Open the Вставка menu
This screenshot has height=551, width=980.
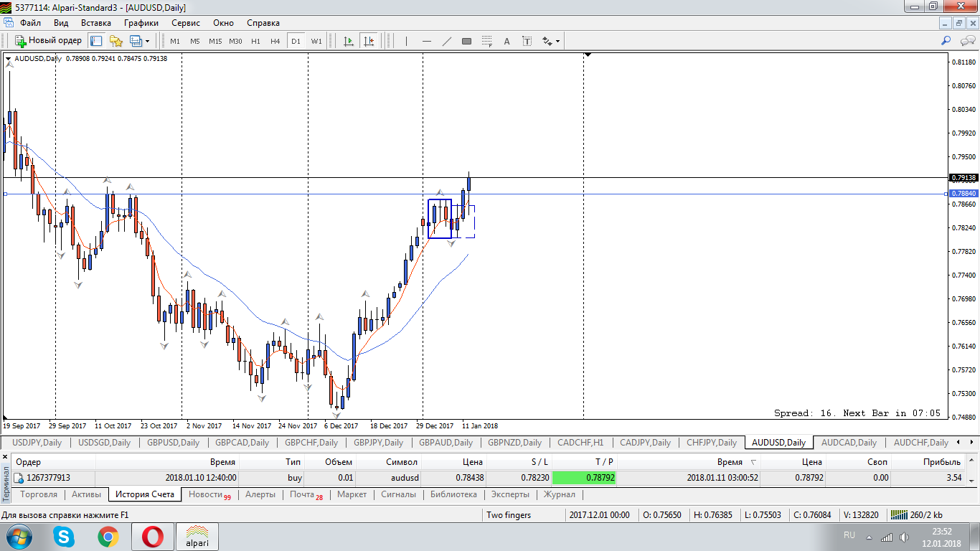pyautogui.click(x=96, y=23)
